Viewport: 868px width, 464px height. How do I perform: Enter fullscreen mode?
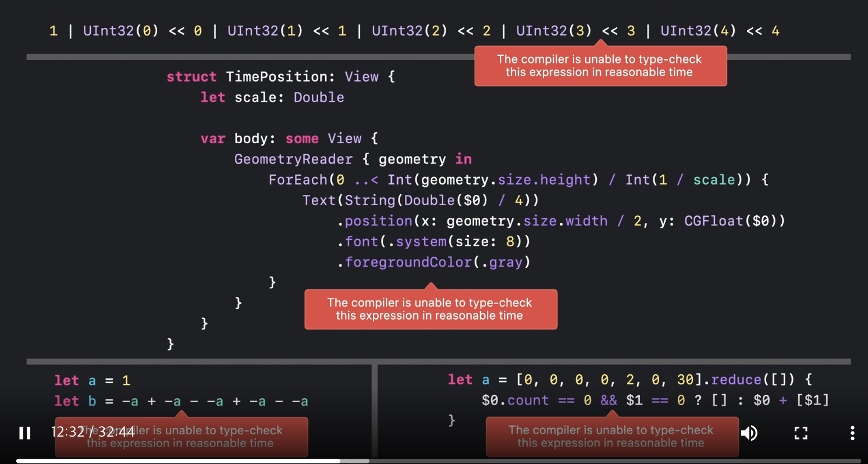coord(801,433)
